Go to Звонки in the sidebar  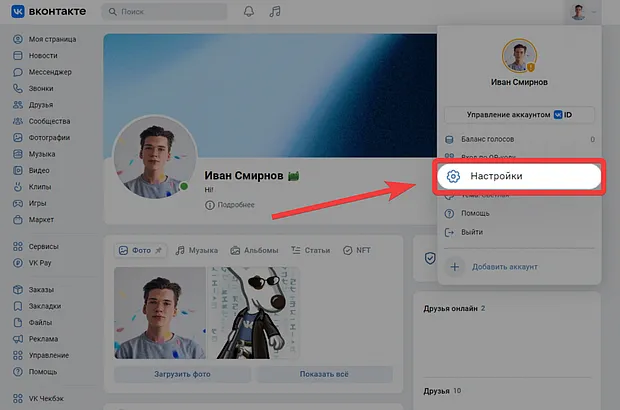tap(42, 88)
